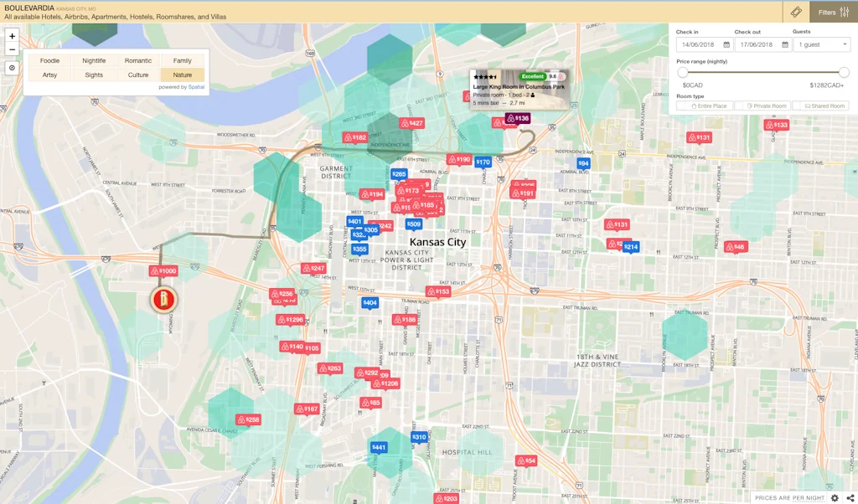Toggle the Shared Room filter
This screenshot has width=858, height=504.
click(820, 106)
